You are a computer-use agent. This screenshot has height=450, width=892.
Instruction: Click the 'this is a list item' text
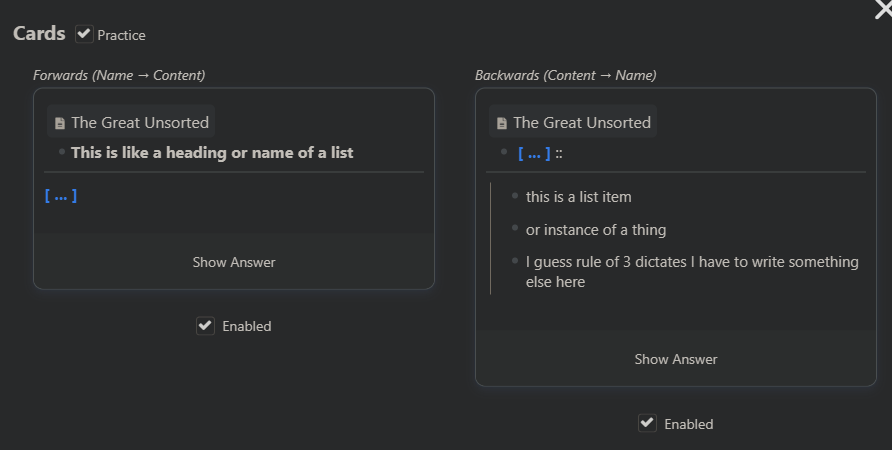point(579,197)
